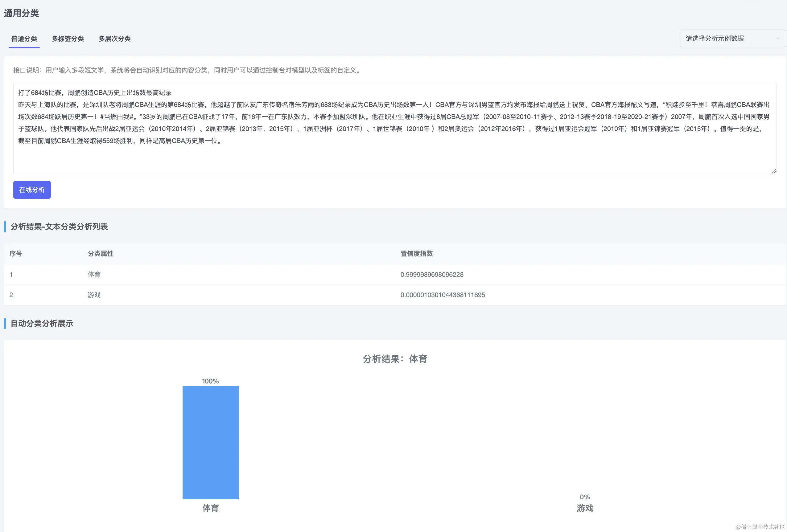Screen dimensions: 787x532
Task: Click the 体育 bar in the chart
Action: click(x=210, y=442)
